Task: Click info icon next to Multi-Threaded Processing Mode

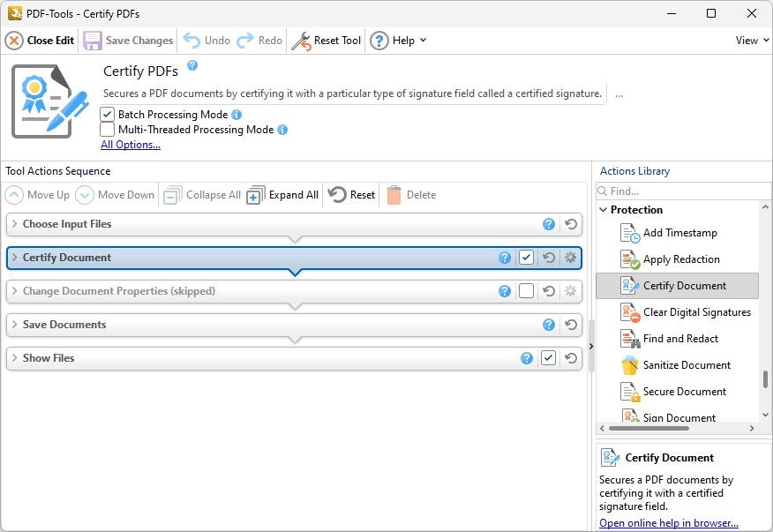Action: point(282,130)
